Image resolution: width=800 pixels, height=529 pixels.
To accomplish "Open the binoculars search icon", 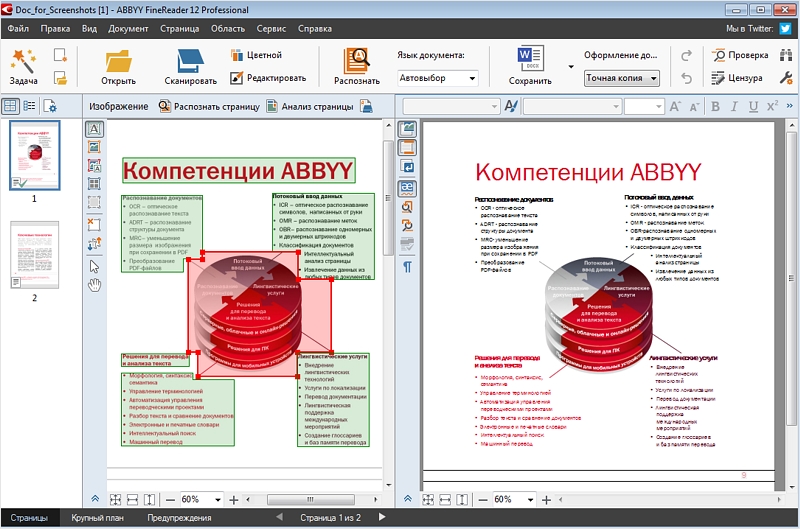I will click(x=786, y=55).
